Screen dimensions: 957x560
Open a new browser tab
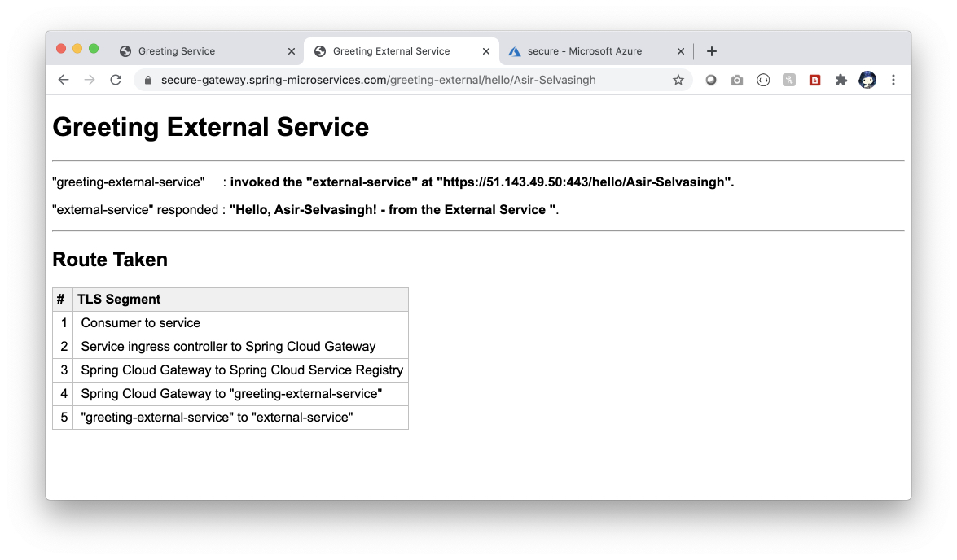coord(712,51)
